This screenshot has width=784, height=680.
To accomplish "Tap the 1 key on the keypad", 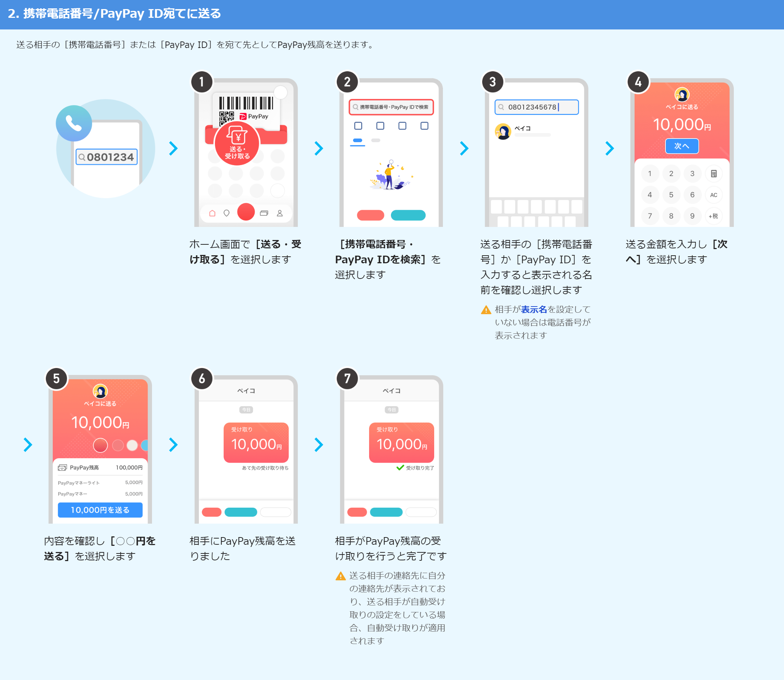I will coord(650,173).
